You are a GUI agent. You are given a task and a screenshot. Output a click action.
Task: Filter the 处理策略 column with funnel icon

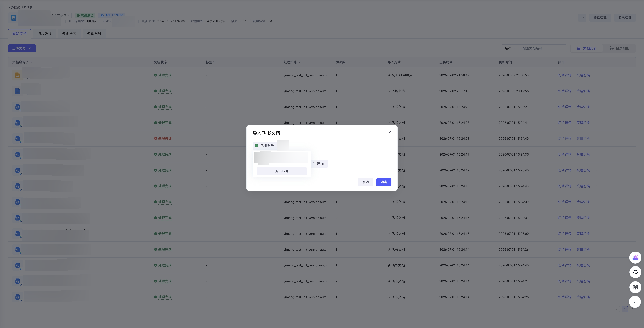coord(299,62)
